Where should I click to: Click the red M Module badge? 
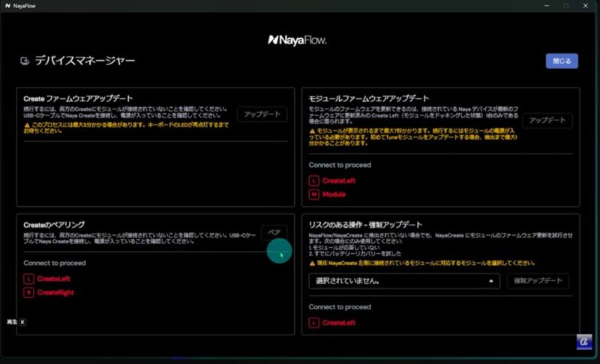313,195
